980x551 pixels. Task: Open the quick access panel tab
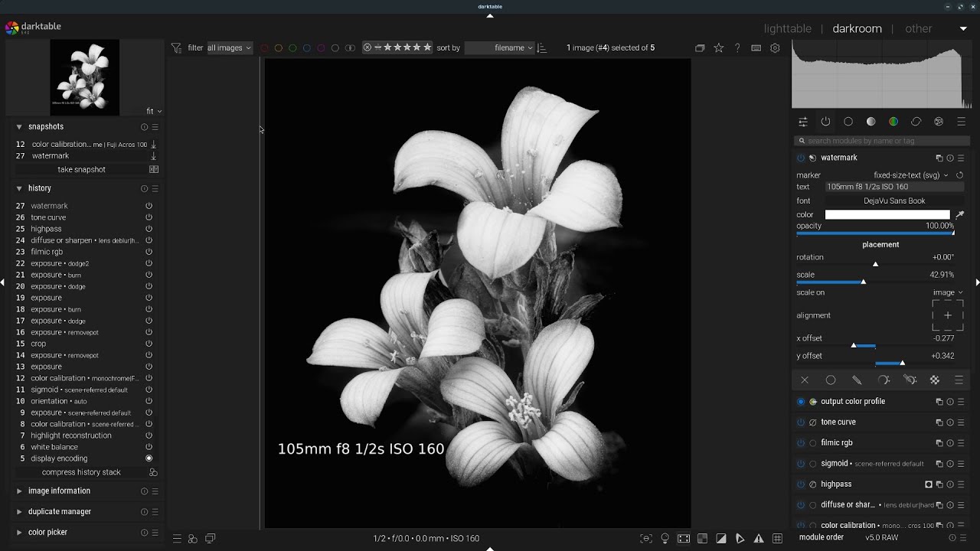click(x=803, y=122)
